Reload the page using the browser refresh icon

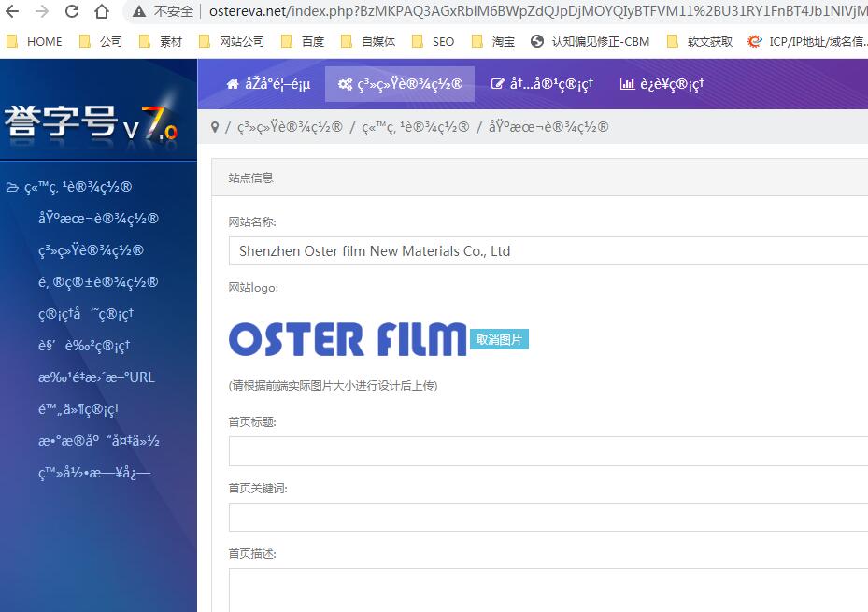(72, 13)
